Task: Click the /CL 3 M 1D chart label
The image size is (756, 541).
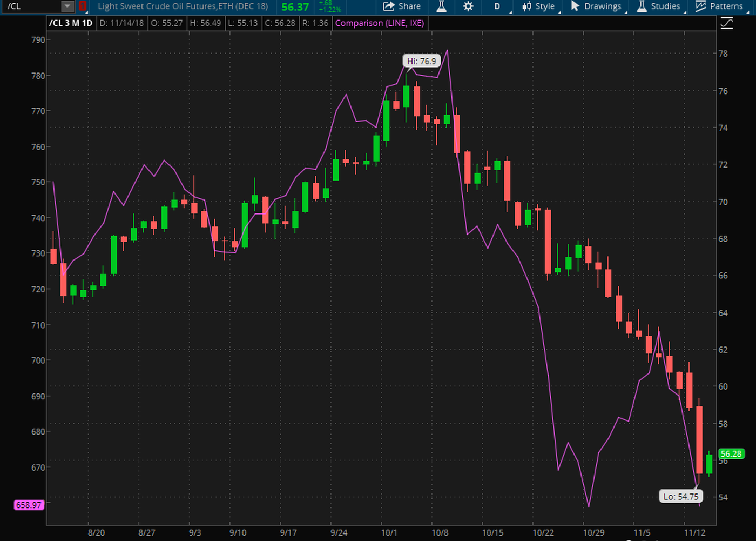Action: click(x=71, y=23)
